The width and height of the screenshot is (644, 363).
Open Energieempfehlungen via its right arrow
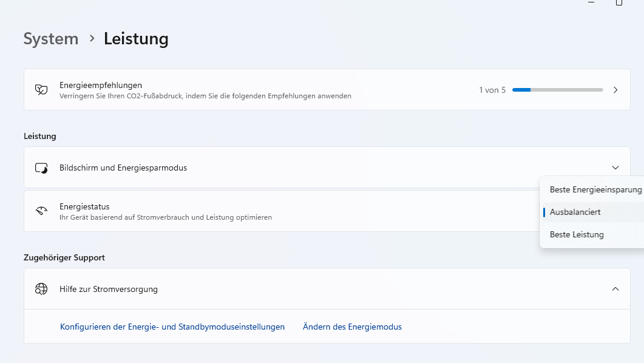[615, 90]
